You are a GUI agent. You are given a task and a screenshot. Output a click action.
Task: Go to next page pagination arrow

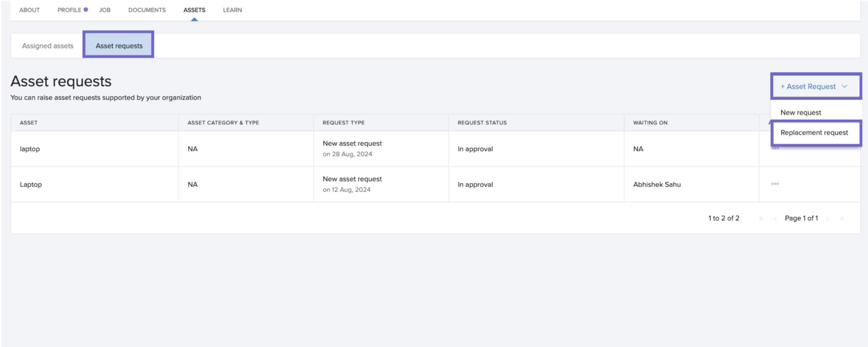[x=827, y=219]
